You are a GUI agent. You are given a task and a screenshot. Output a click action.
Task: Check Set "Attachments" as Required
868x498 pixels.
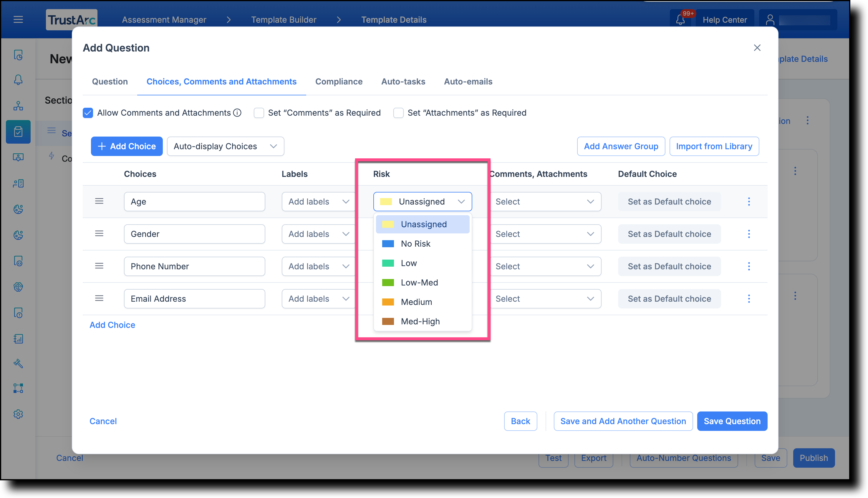click(x=398, y=112)
